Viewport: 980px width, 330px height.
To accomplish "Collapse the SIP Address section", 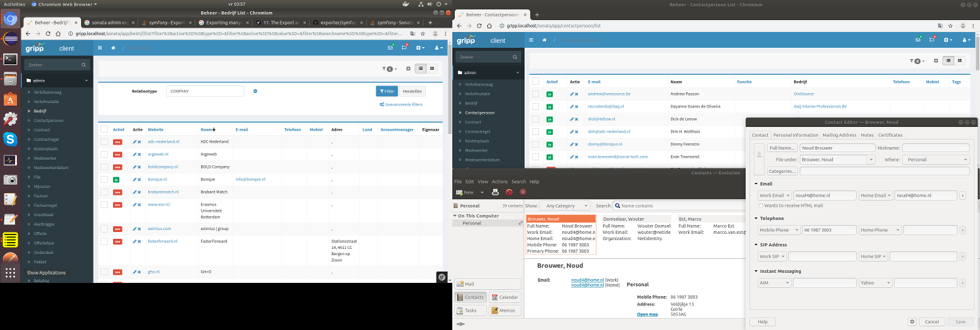I will click(x=756, y=245).
